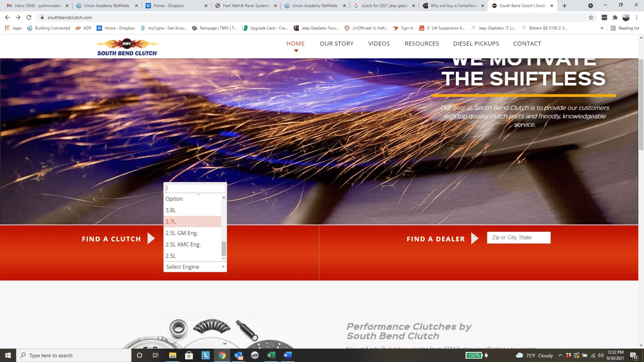Choose the 2.5L AMC Eng. option
Screen dimensions: 644x362
point(192,244)
